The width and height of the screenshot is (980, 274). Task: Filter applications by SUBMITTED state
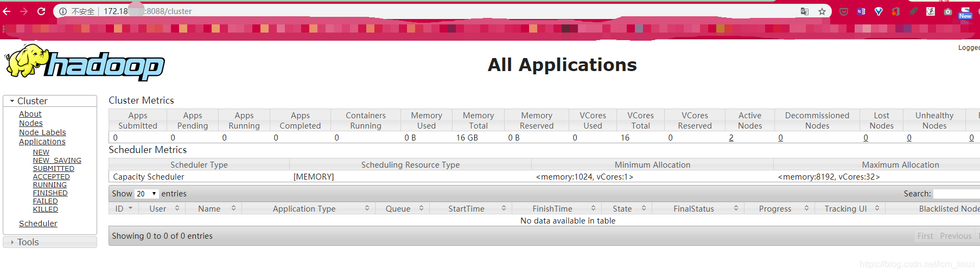coord(54,169)
